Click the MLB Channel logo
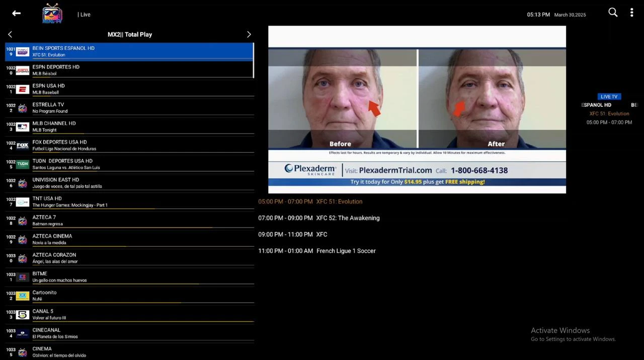The width and height of the screenshot is (644, 360). [x=23, y=127]
